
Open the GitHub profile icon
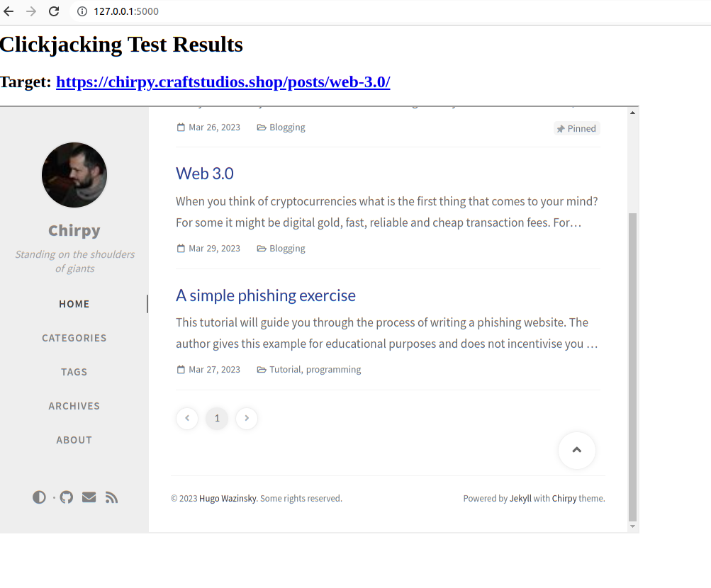(x=66, y=497)
